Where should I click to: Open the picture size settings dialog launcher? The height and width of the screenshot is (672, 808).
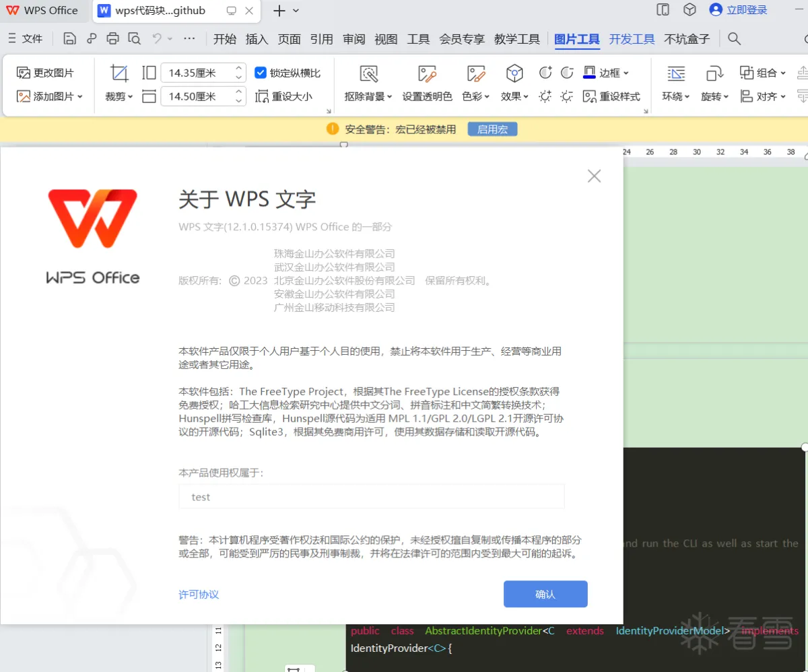[x=329, y=111]
